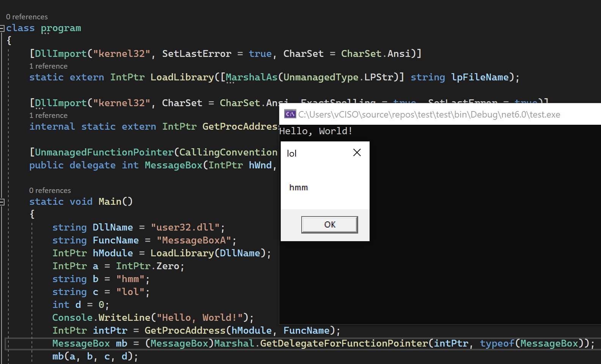
Task: Click 'UnmanagedFunctionPointer' attribute
Action: coord(104,152)
